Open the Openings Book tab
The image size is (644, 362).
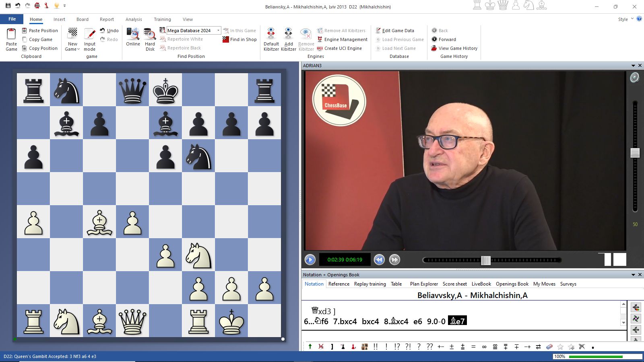click(x=512, y=284)
